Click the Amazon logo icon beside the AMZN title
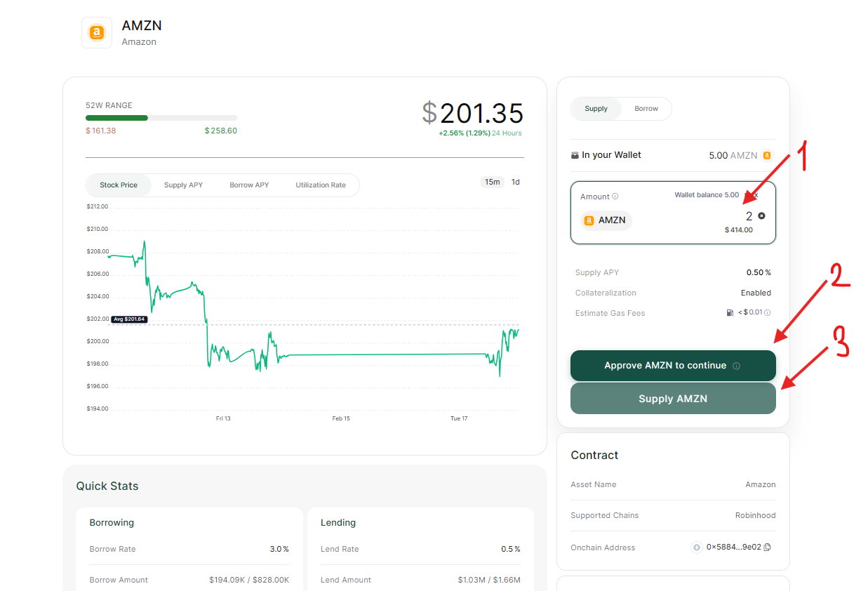868x591 pixels. (97, 33)
